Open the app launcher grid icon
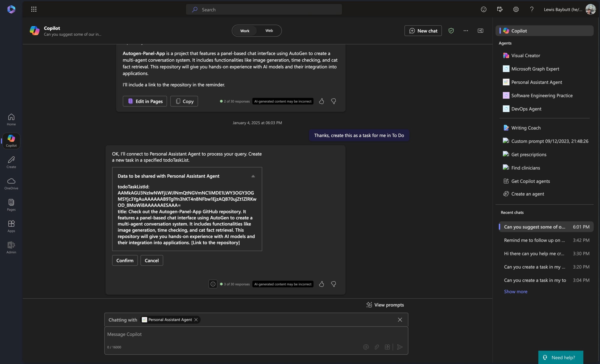Viewport: 600px width, 364px height. [34, 9]
